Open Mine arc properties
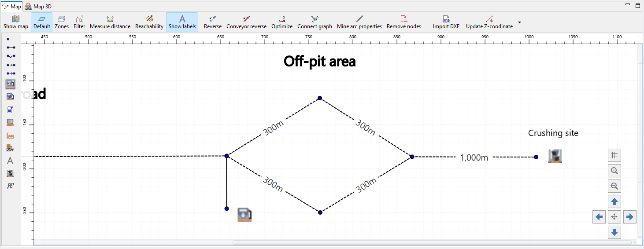This screenshot has width=644, height=249. coord(359,22)
